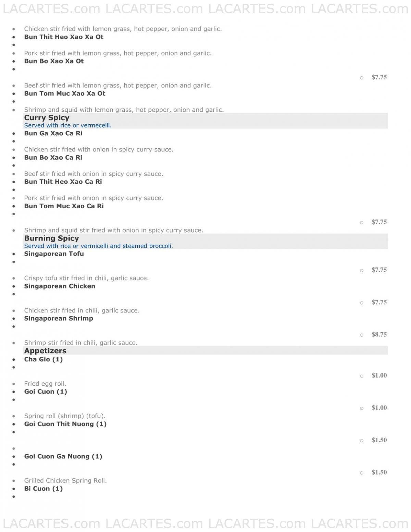
Task: Open the Appetizers section header
Action: pos(45,351)
